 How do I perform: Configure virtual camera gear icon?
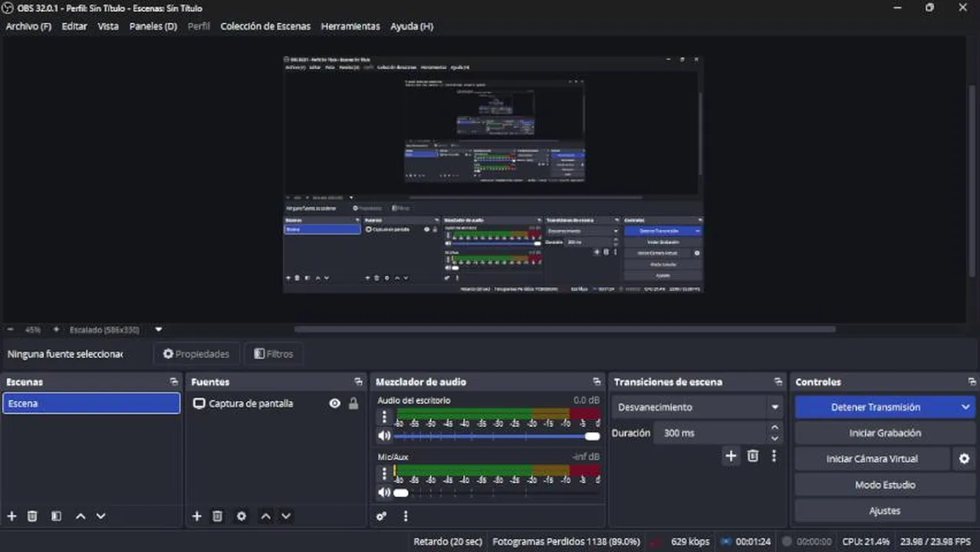coord(964,458)
